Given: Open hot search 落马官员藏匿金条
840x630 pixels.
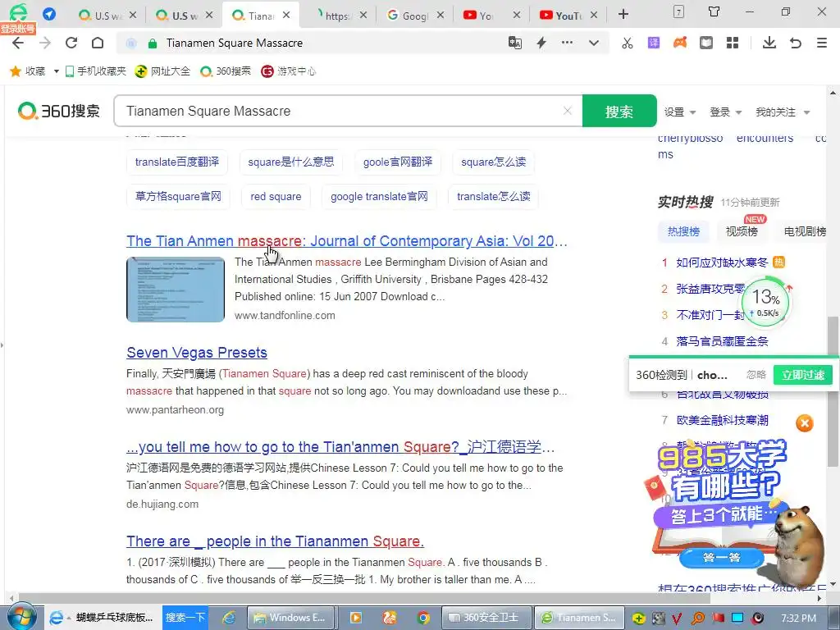Looking at the screenshot, I should tap(722, 341).
